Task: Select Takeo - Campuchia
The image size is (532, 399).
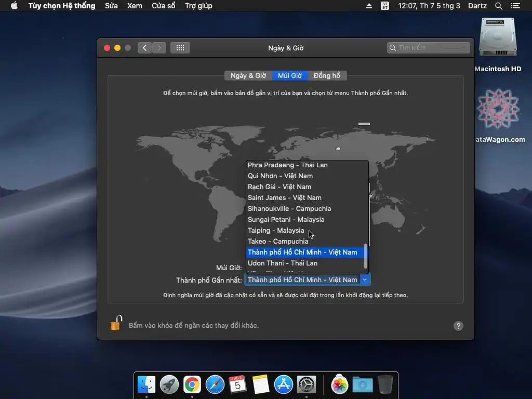Action: pos(305,241)
